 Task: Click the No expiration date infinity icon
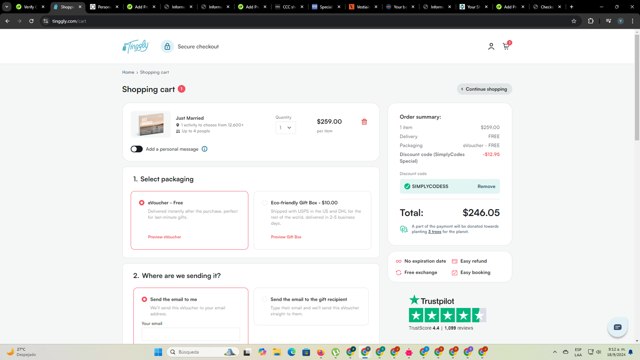[398, 261]
